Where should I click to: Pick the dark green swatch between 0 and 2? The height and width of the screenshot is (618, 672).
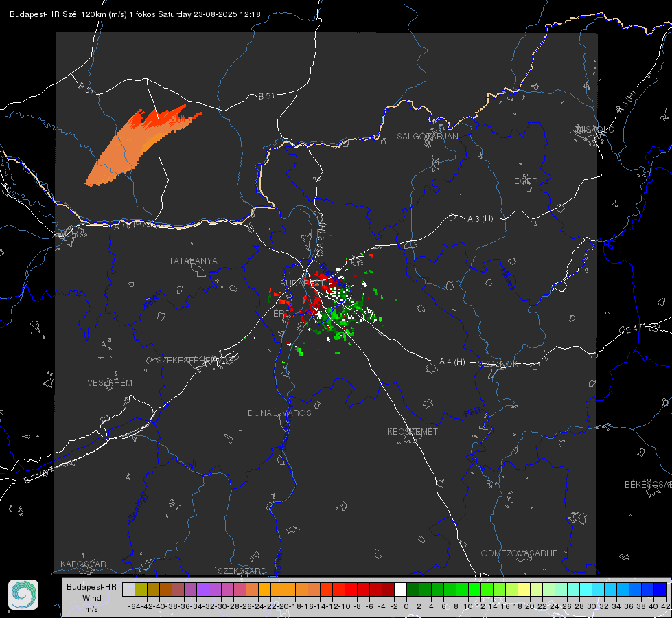tap(413, 589)
